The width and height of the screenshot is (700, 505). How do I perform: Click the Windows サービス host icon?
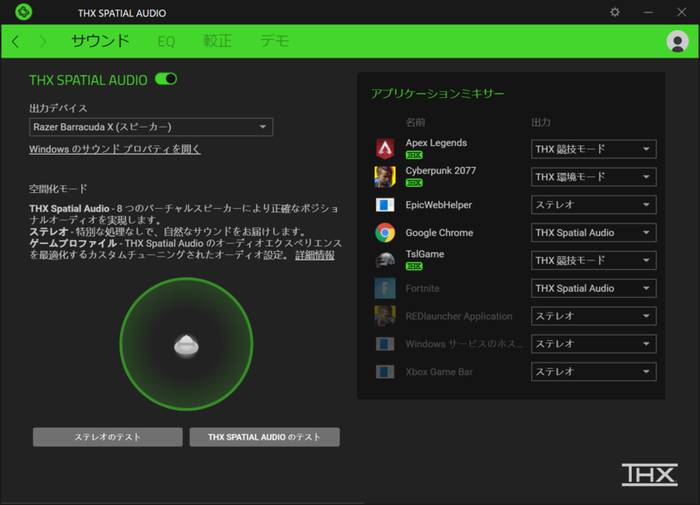385,344
